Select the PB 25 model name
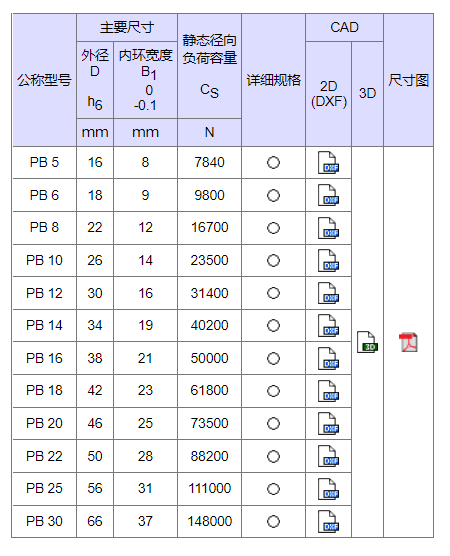Screen dimensions: 450x556 [x=44, y=489]
